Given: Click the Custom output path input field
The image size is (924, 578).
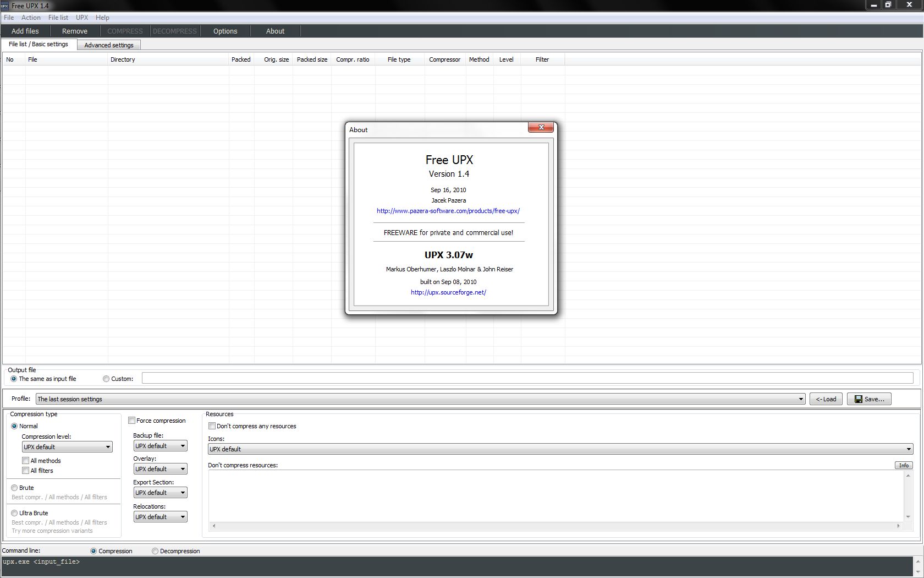Looking at the screenshot, I should tap(527, 378).
